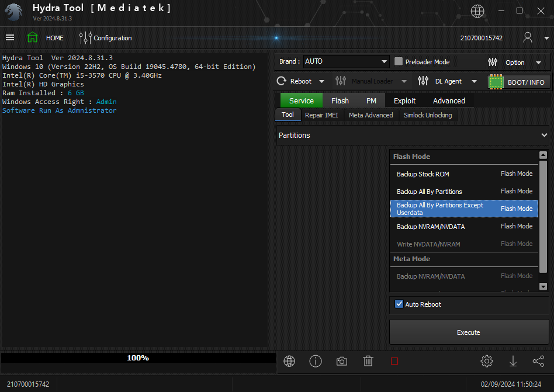
Task: Click the Reboot circular arrow icon
Action: pyautogui.click(x=282, y=81)
